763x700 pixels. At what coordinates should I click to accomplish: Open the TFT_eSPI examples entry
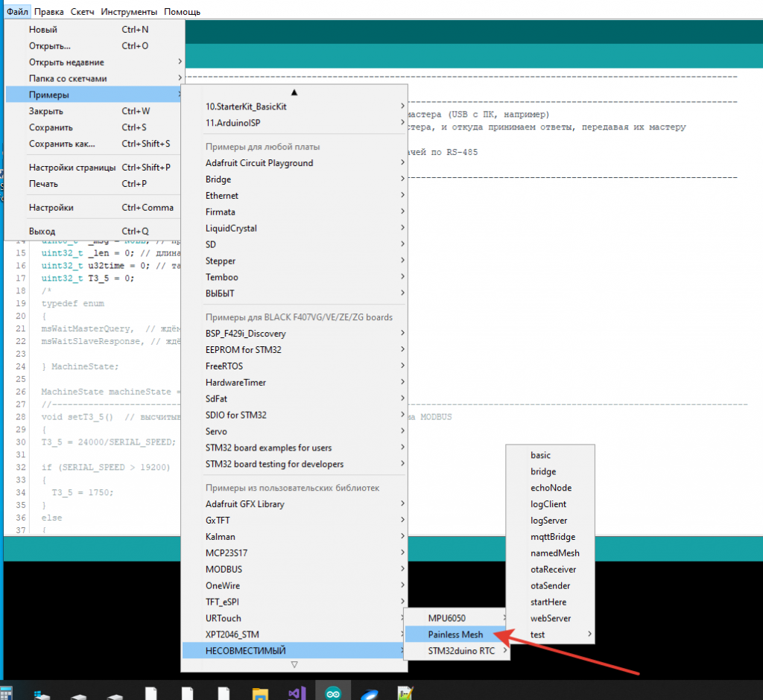tap(294, 602)
